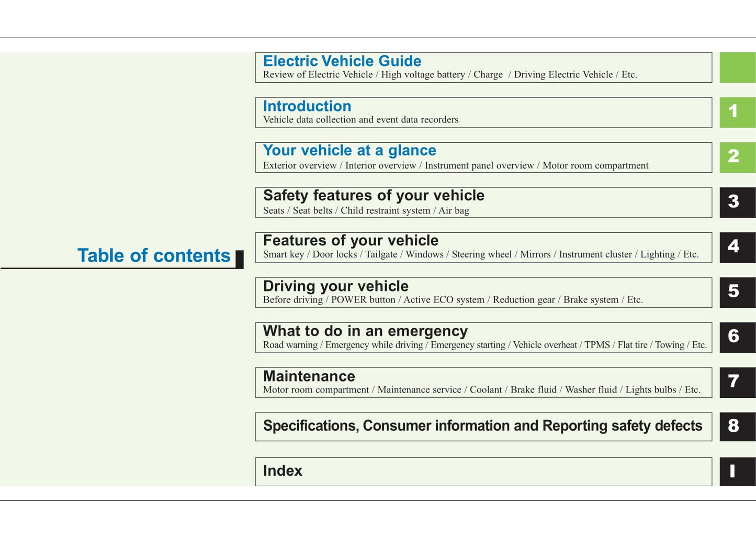Image resolution: width=756 pixels, height=537 pixels.
Task: Click the Introduction chapter heading
Action: click(x=307, y=106)
